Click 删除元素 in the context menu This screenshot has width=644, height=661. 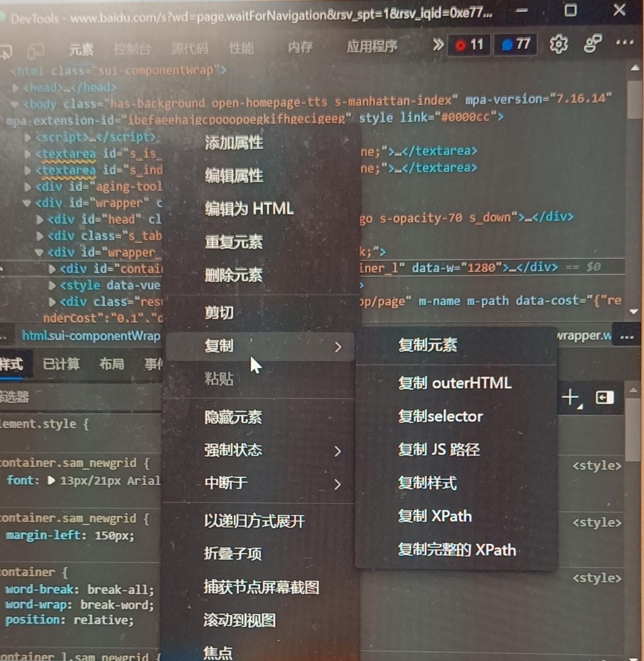click(234, 275)
